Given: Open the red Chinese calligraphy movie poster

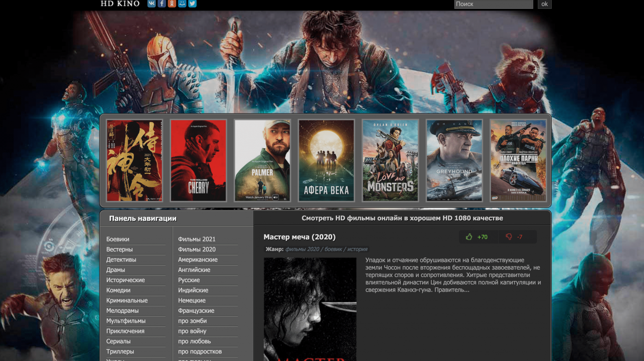Looking at the screenshot, I should point(134,160).
